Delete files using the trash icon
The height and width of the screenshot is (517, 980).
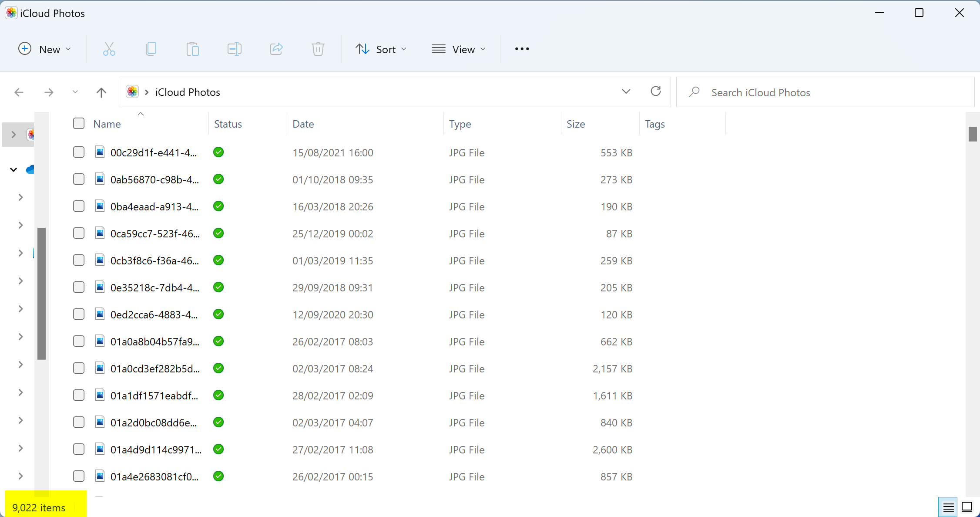click(318, 49)
